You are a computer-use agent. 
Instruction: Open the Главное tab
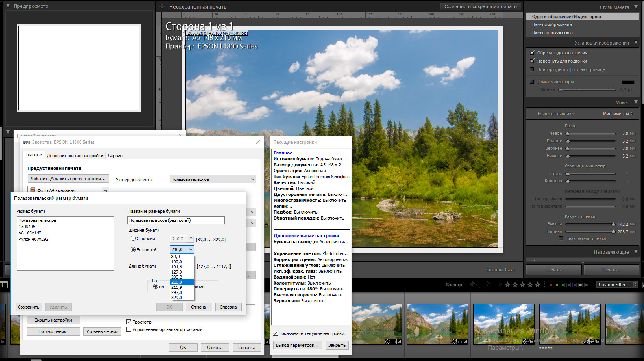[x=34, y=155]
